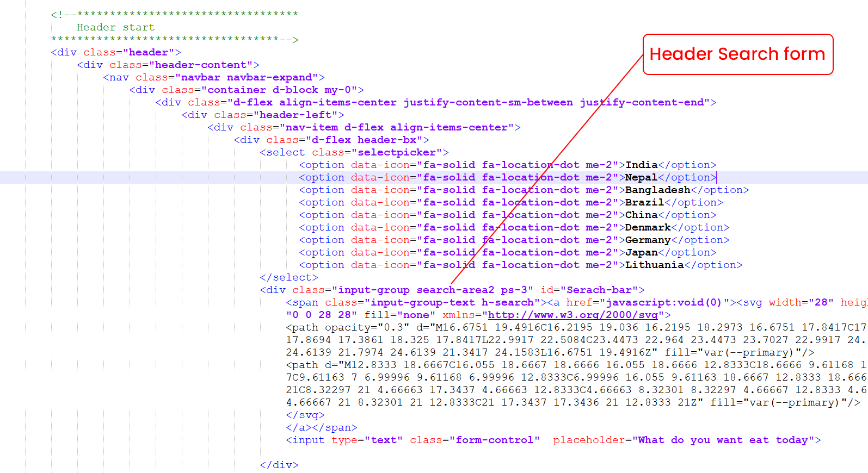
Task: Click the closing </select> tag
Action: [288, 277]
